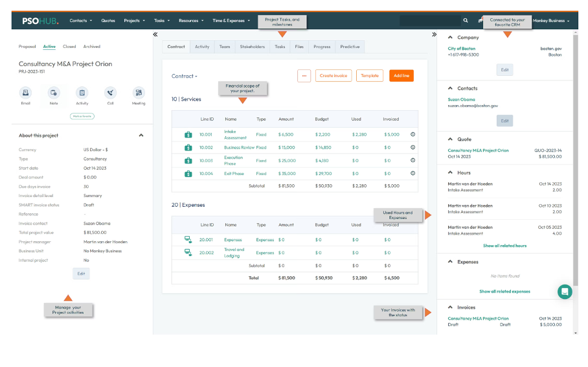Click the Create invoice button
Image resolution: width=588 pixels, height=367 pixels.
[334, 76]
